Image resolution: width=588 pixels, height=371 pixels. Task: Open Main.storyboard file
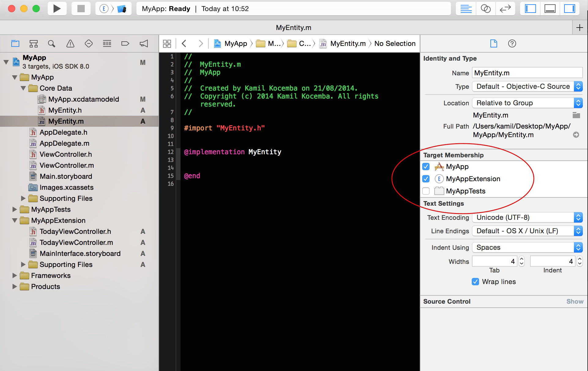(x=79, y=176)
